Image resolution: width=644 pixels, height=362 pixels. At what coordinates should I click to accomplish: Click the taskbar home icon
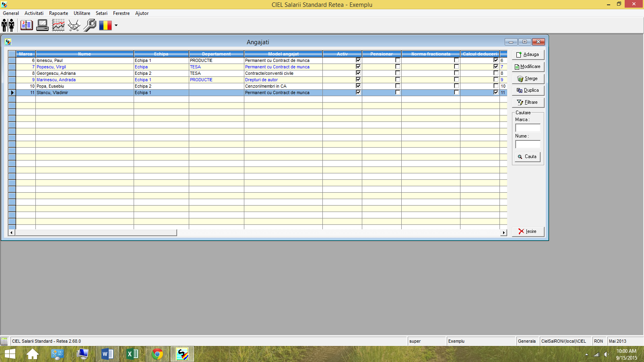coord(33,354)
